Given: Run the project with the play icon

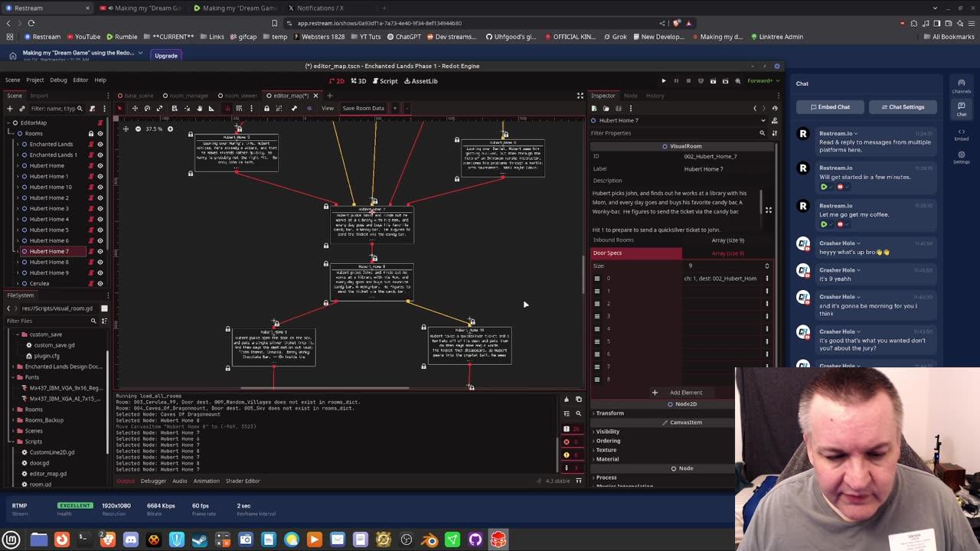Looking at the screenshot, I should click(x=664, y=80).
